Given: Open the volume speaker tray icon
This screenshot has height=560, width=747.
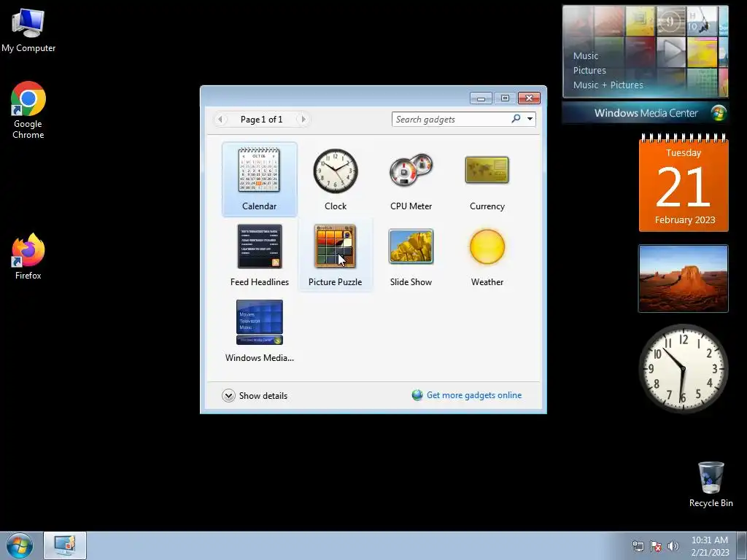Looking at the screenshot, I should pyautogui.click(x=673, y=546).
